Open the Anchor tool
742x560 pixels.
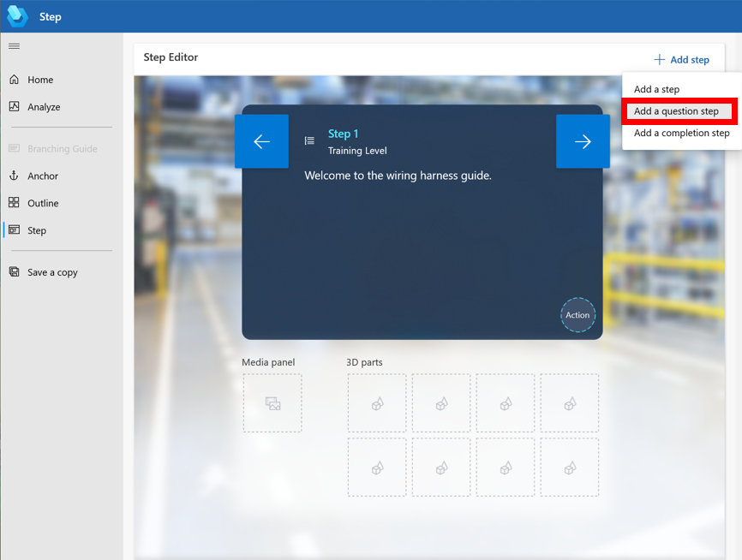coord(43,176)
